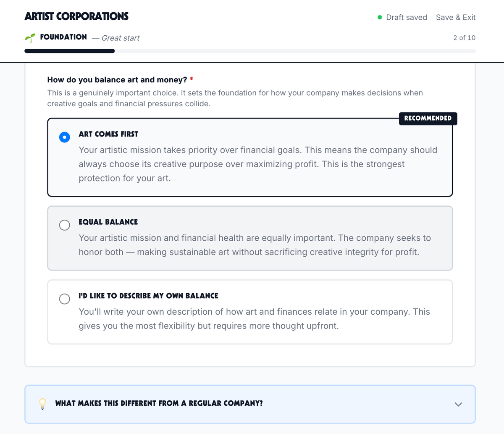Click the seedling Foundation icon
This screenshot has height=434, width=504.
click(x=29, y=38)
